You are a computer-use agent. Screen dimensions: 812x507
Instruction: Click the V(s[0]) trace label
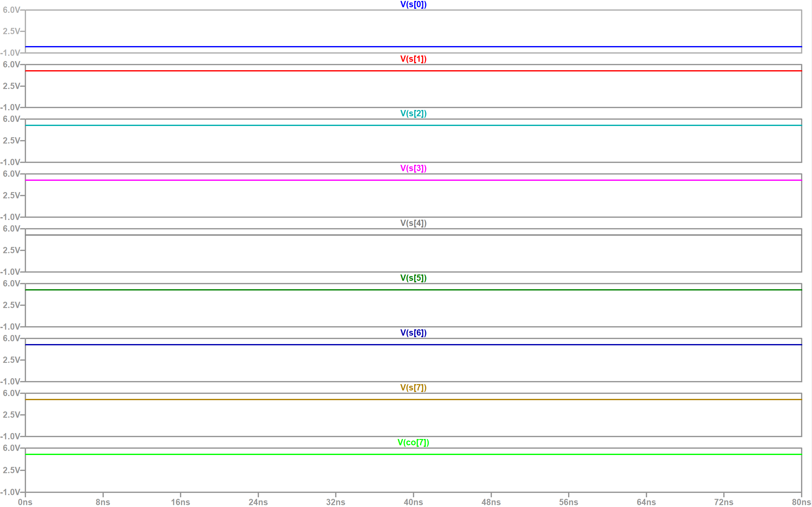pyautogui.click(x=413, y=4)
